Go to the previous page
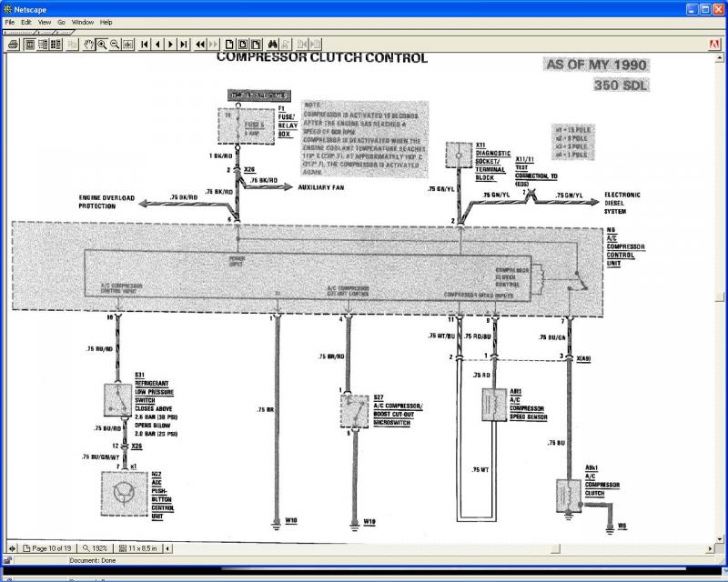The image size is (728, 582). 157,45
